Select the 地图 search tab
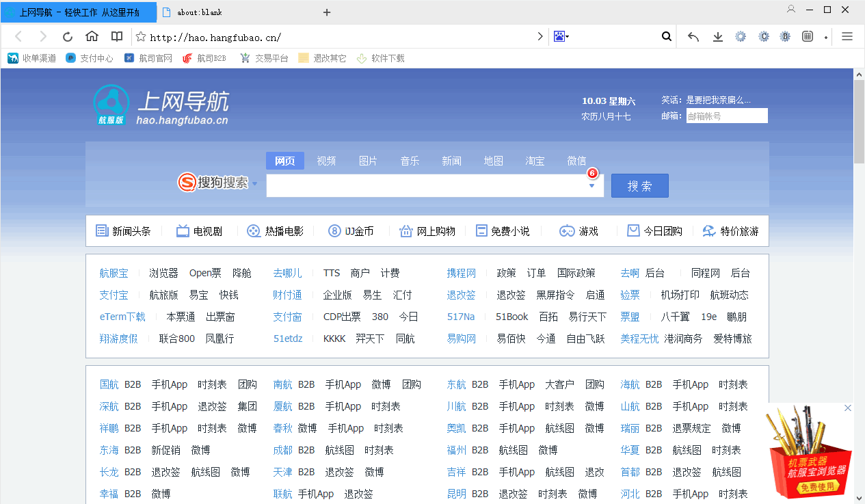The width and height of the screenshot is (865, 504). pyautogui.click(x=493, y=161)
